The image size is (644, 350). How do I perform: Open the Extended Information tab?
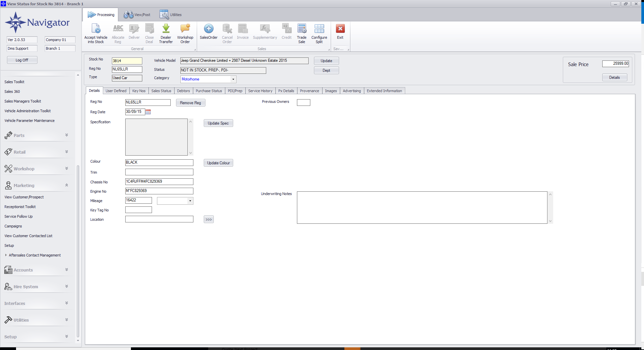(x=384, y=91)
